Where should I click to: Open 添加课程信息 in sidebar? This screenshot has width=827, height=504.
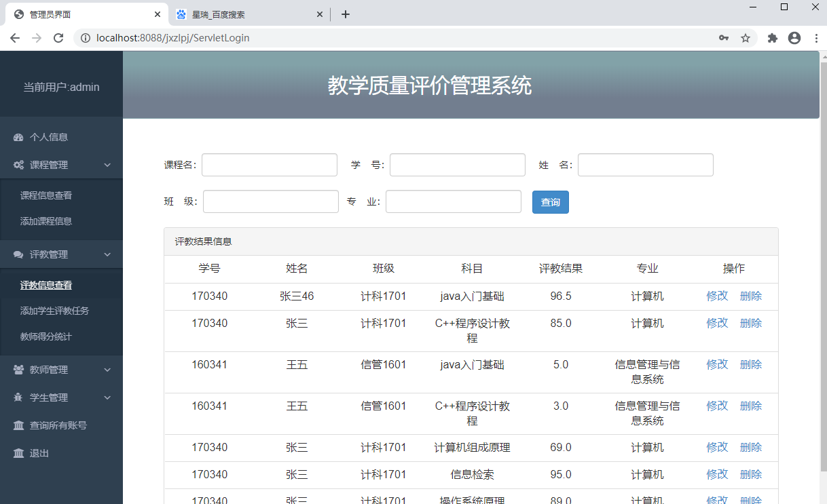pyautogui.click(x=46, y=221)
